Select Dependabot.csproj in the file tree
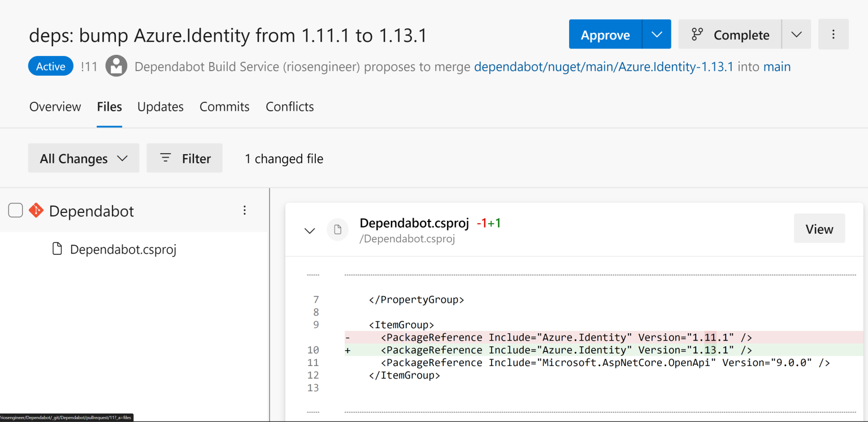This screenshot has height=422, width=868. coord(123,249)
